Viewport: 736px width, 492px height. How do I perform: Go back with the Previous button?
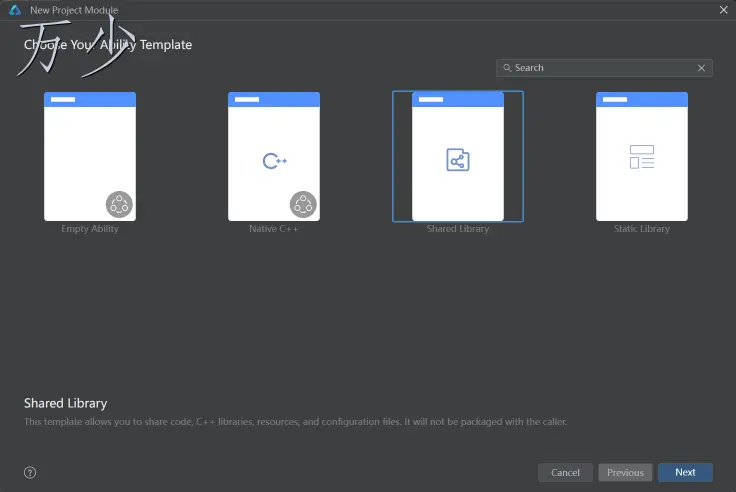(625, 472)
